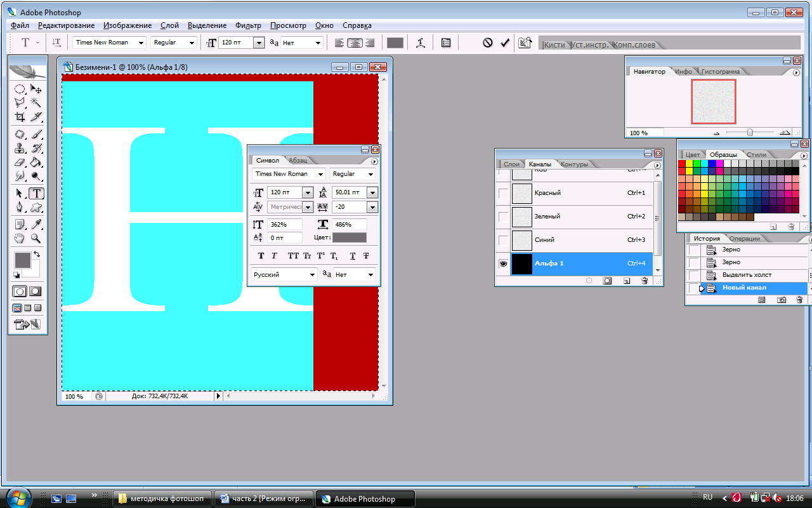Open font family dropdown in options bar
This screenshot has height=508, width=812.
click(x=140, y=43)
